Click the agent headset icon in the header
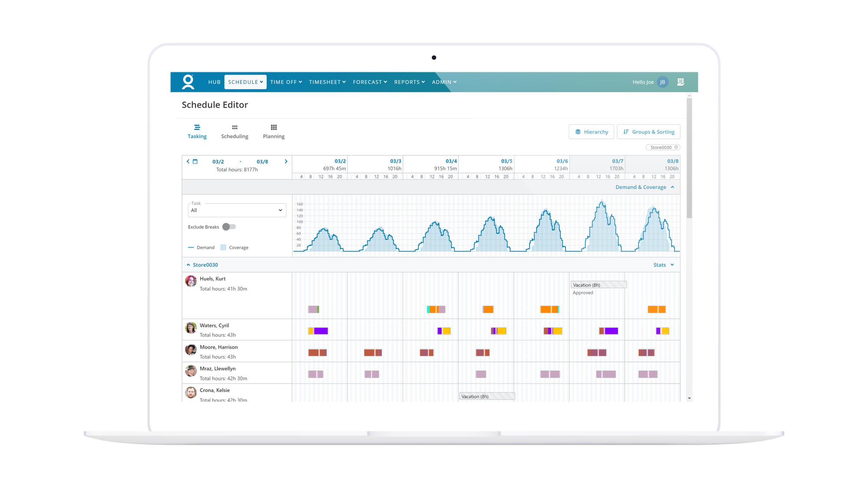This screenshot has width=868, height=488. [681, 82]
